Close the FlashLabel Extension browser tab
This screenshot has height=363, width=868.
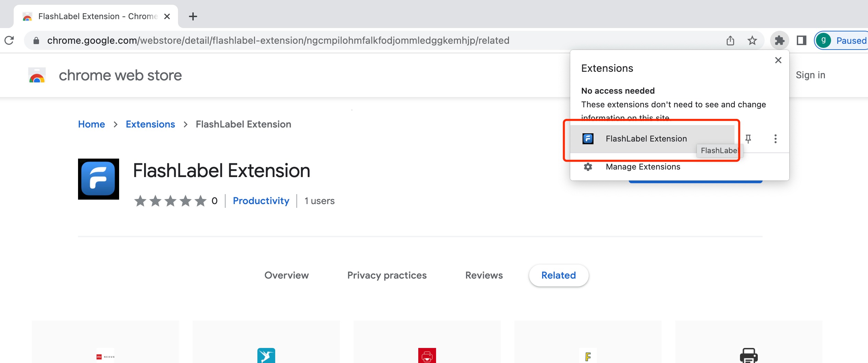(167, 16)
